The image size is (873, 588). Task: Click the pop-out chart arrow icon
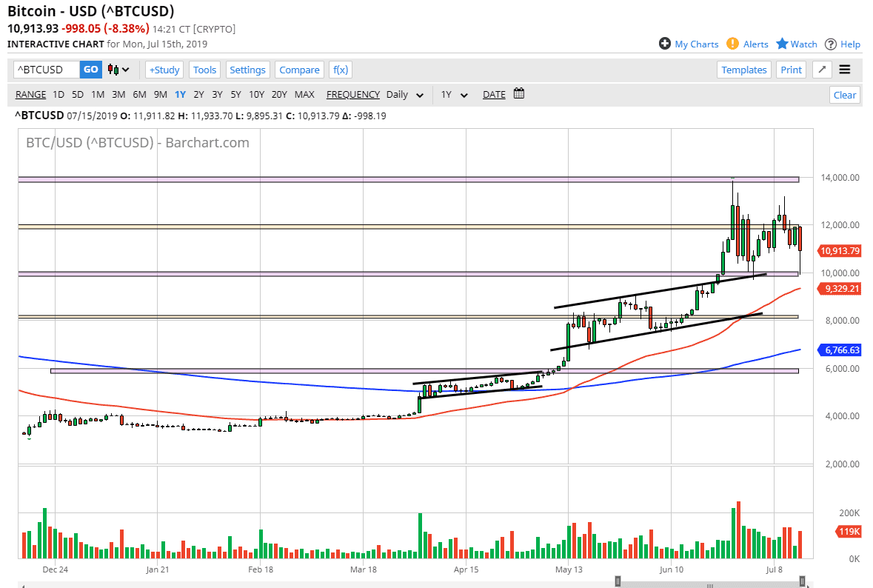[821, 69]
